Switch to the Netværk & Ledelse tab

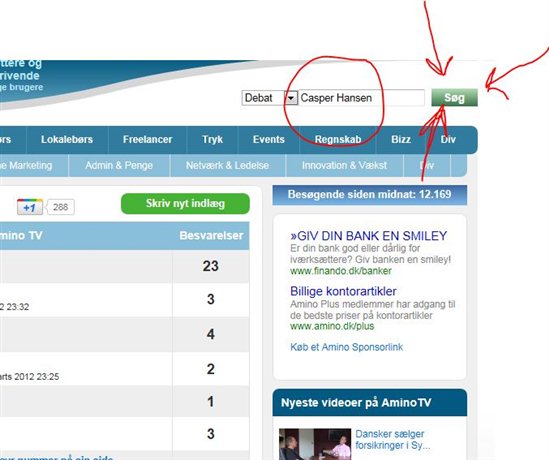(x=227, y=165)
